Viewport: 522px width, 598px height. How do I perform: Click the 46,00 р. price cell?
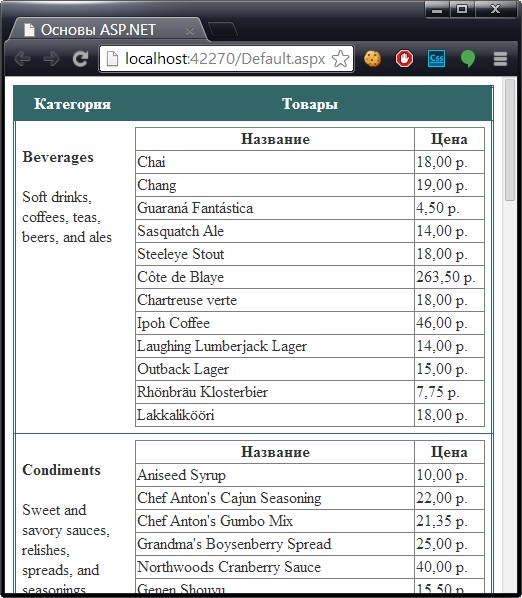(450, 323)
